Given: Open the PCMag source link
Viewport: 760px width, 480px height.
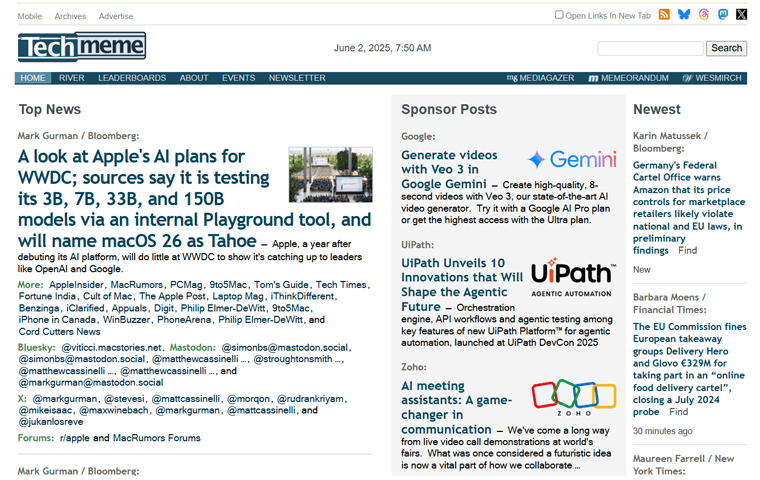Looking at the screenshot, I should point(186,285).
